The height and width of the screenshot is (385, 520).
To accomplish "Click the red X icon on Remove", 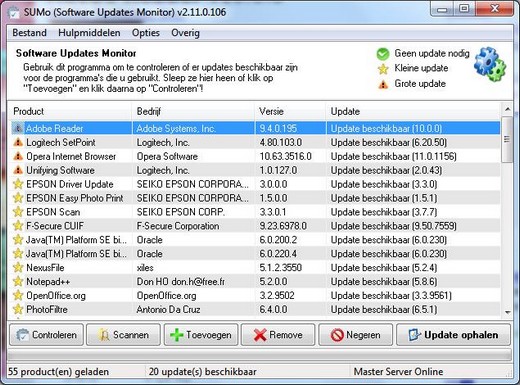I will coord(260,335).
